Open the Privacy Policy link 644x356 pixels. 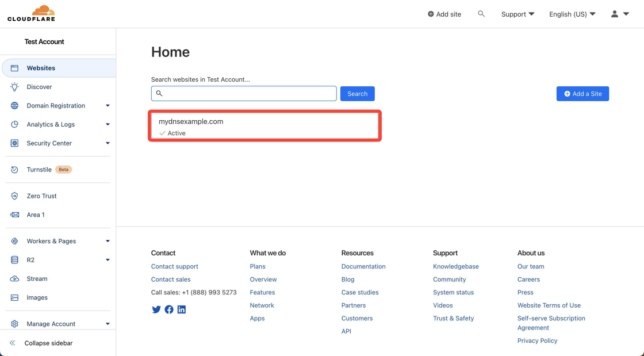[537, 341]
